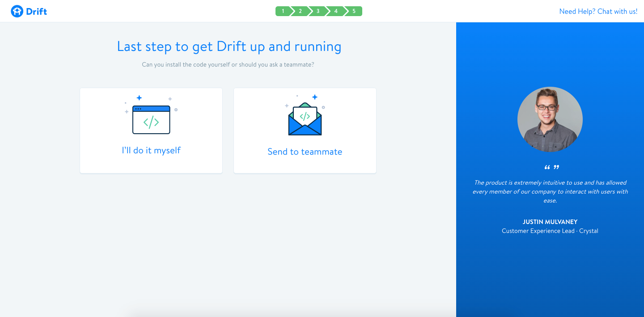
Task: Choose the 'Send to teammate' option
Action: pos(305,131)
